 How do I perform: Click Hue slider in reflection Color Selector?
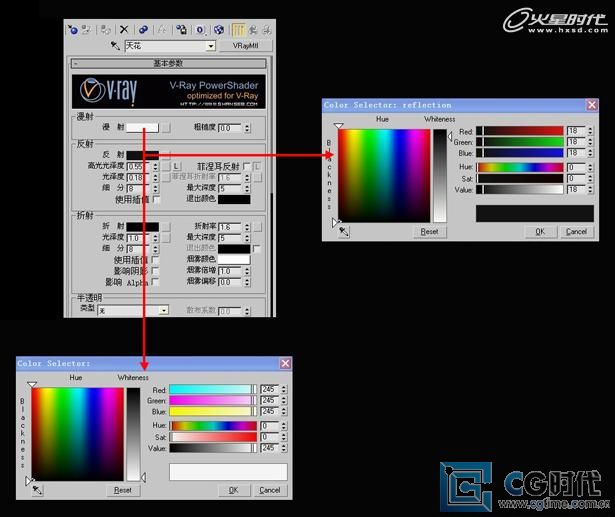[520, 167]
